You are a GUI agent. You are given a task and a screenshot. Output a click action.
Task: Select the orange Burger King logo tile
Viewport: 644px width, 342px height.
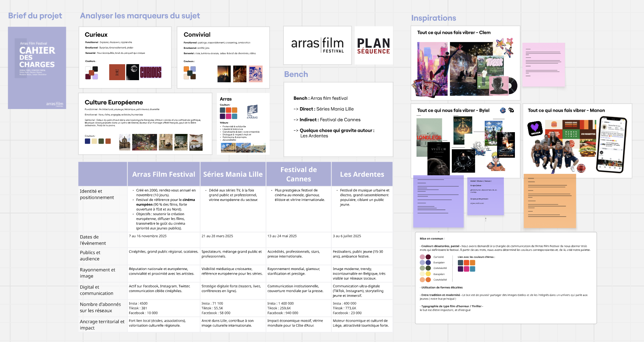(x=554, y=125)
